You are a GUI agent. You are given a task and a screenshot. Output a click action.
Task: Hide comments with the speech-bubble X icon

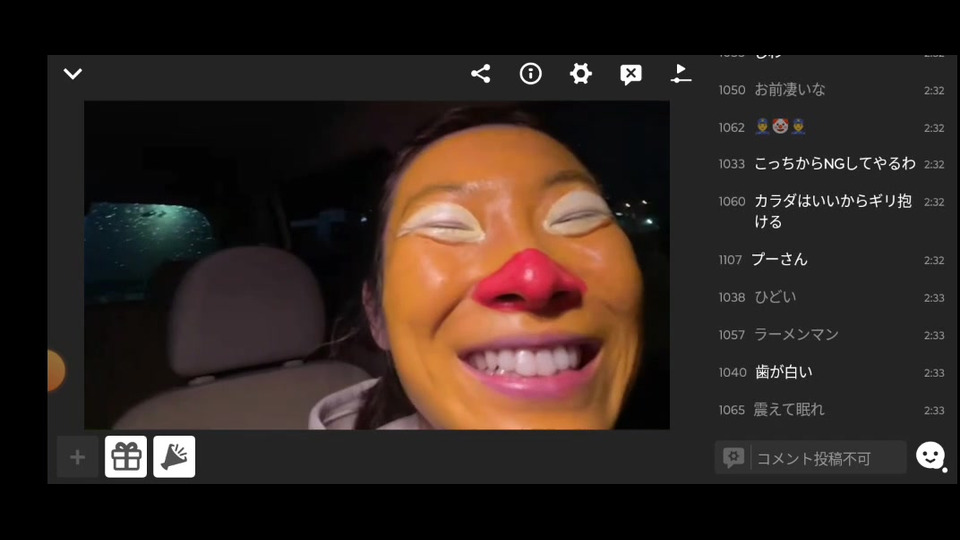tap(631, 75)
